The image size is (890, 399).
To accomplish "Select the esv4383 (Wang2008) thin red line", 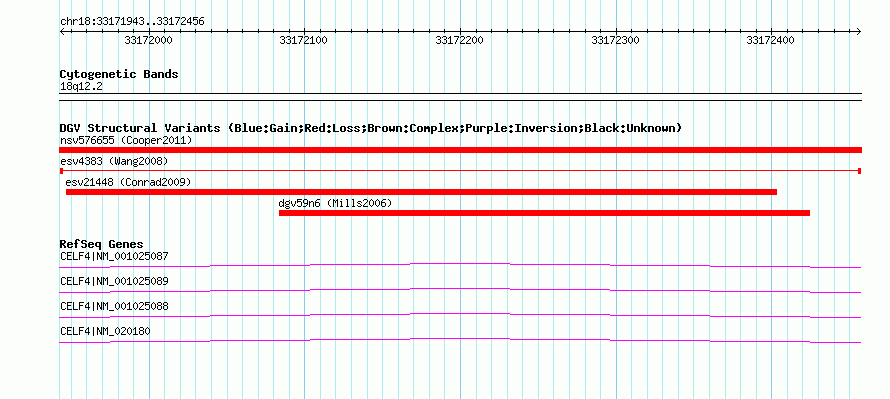I will pos(460,171).
